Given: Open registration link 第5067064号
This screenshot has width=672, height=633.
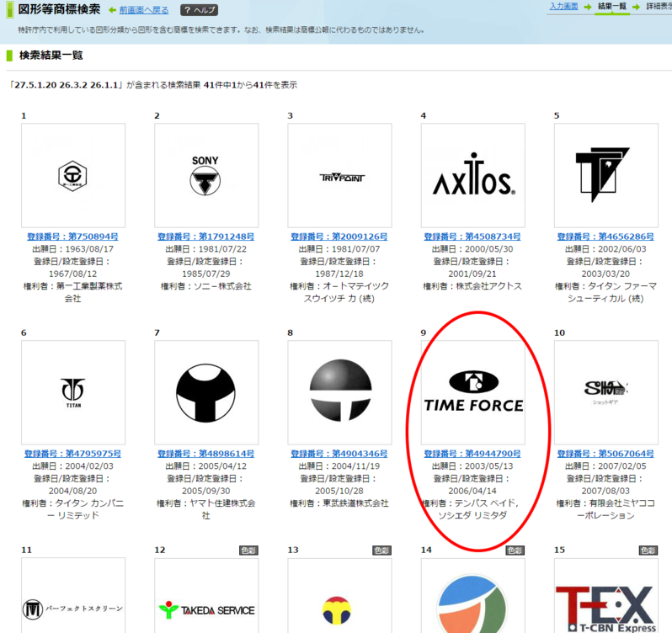Looking at the screenshot, I should tap(605, 454).
